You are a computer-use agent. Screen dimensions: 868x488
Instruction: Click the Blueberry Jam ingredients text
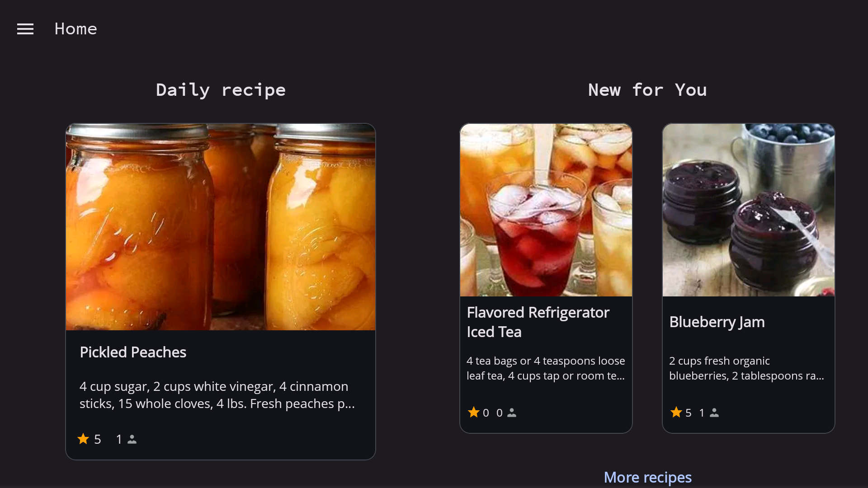pos(746,368)
